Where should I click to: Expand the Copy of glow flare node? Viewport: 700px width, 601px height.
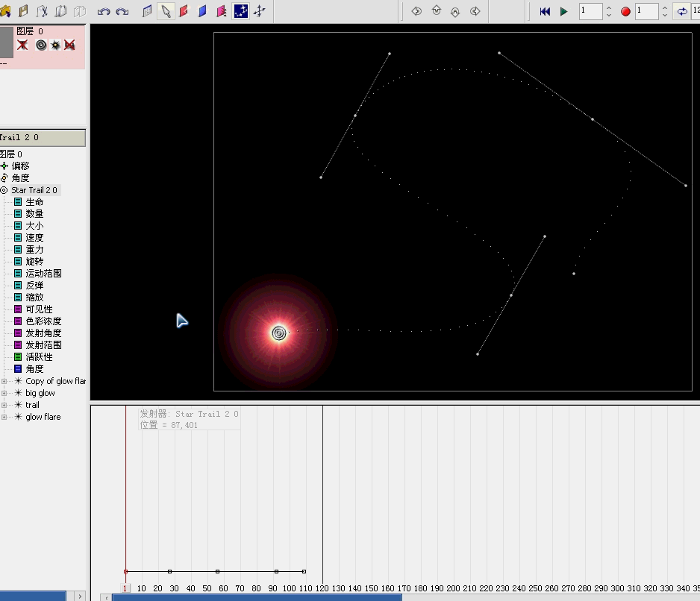tap(4, 381)
